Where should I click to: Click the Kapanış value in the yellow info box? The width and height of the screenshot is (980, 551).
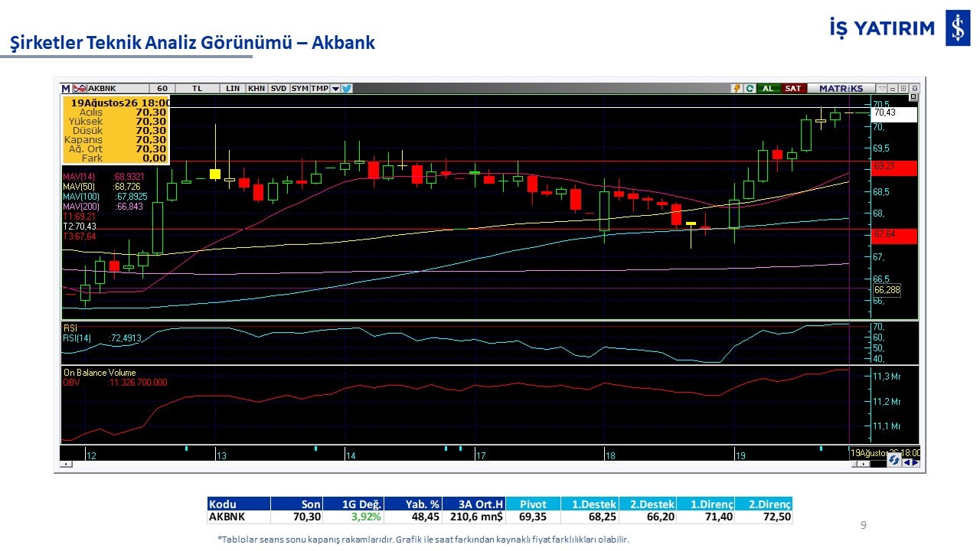point(151,140)
